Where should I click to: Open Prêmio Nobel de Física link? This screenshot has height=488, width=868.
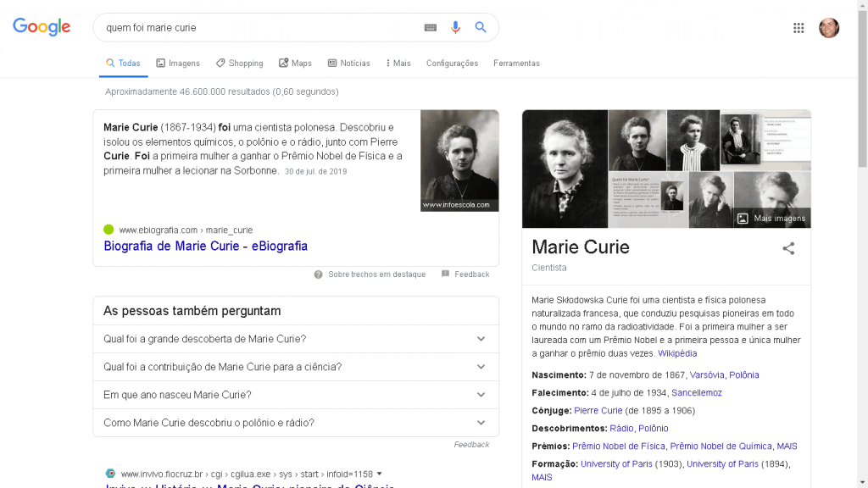point(618,446)
